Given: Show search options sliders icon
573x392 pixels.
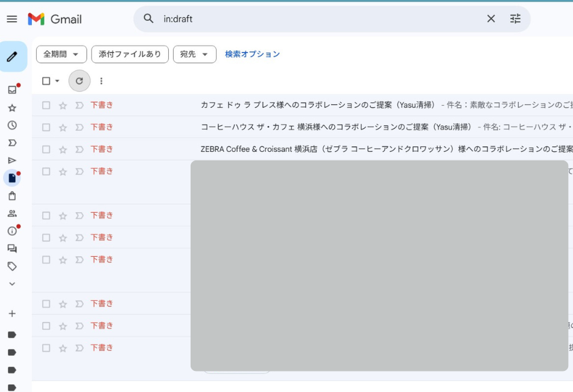Looking at the screenshot, I should (x=515, y=19).
